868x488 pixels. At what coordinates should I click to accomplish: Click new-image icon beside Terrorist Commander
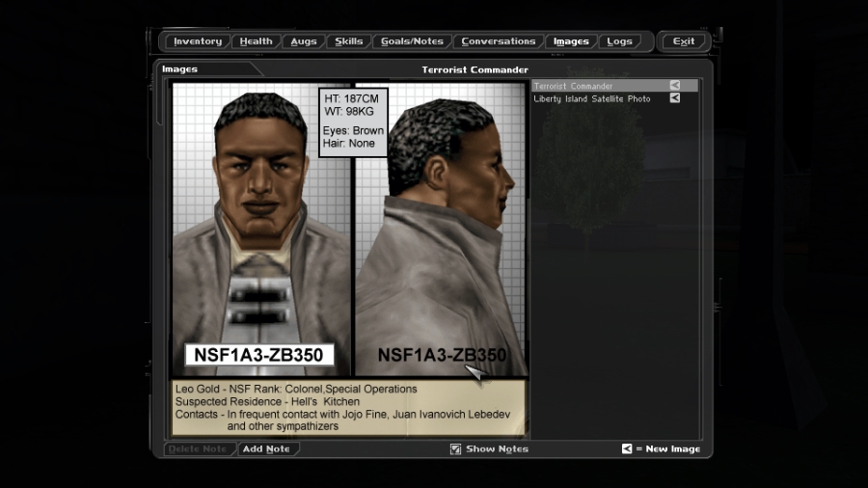coord(675,85)
